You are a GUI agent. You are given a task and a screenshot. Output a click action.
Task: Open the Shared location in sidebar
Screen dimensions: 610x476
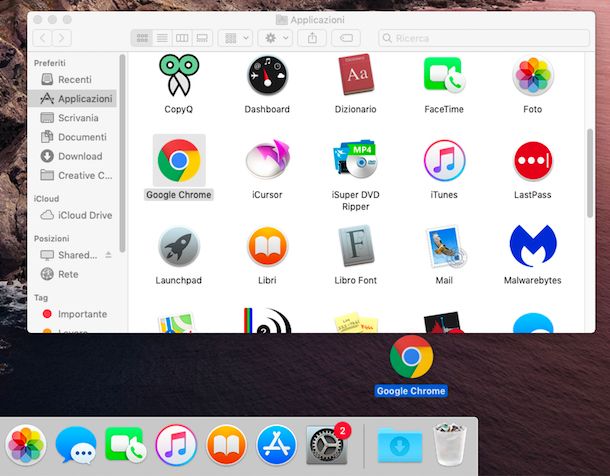point(68,255)
